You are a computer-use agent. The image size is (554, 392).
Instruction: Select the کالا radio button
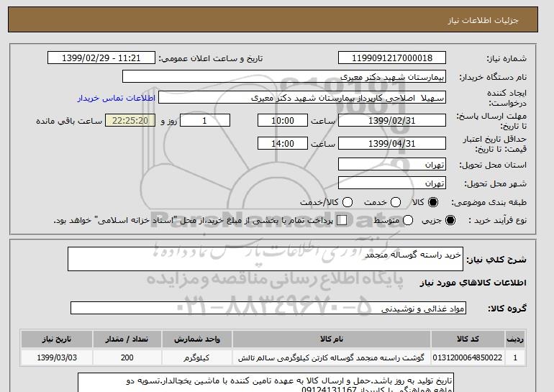433,202
